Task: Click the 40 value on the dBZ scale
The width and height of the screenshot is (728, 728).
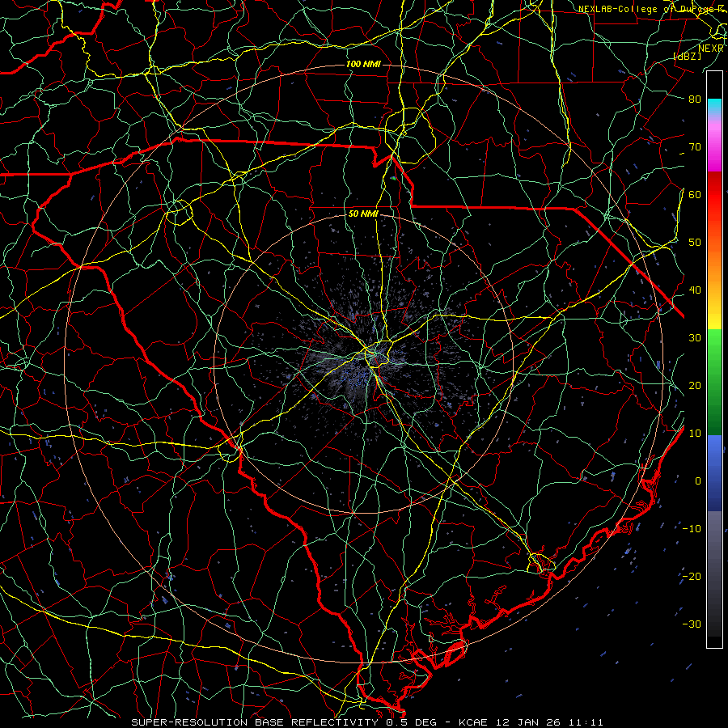Action: (695, 290)
